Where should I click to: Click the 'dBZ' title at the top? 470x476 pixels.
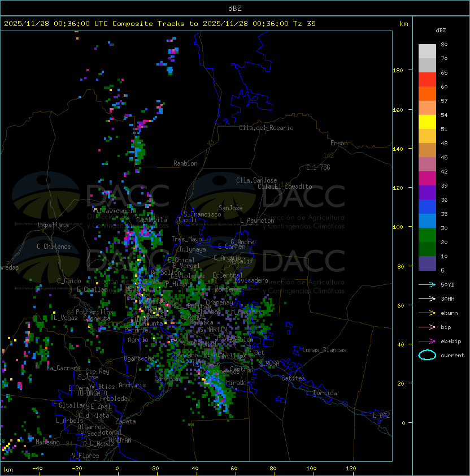coord(235,8)
